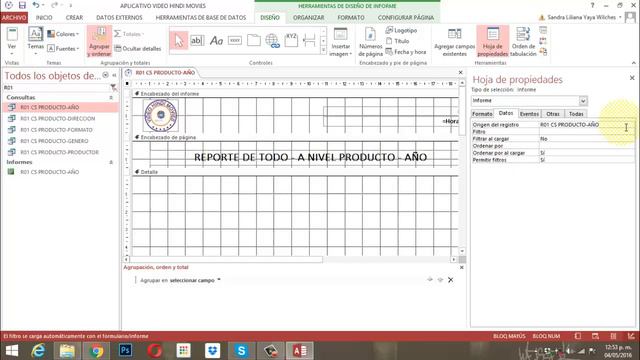This screenshot has height=360, width=640.
Task: Toggle the Hoja de propiedades pane
Action: point(493,42)
